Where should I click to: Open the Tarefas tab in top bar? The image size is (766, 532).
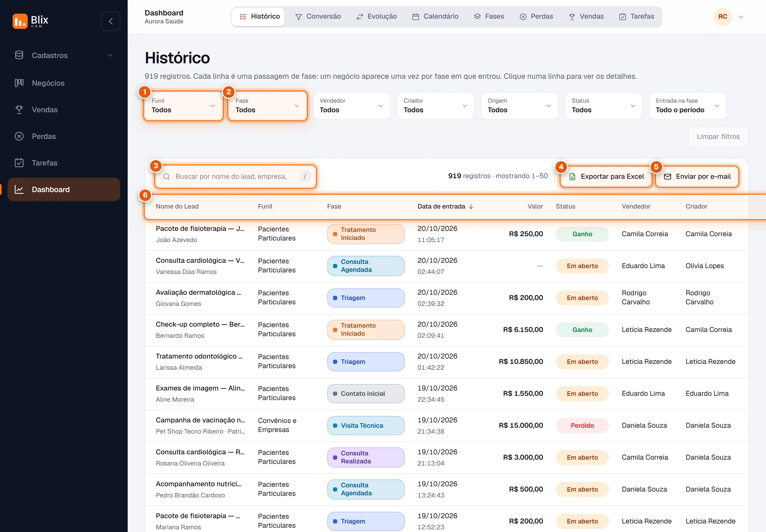637,17
